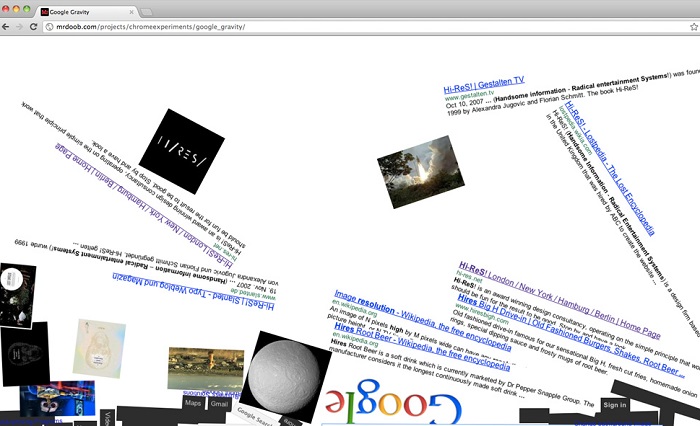Select the Google Gravity tab
700x426 pixels.
(x=85, y=12)
